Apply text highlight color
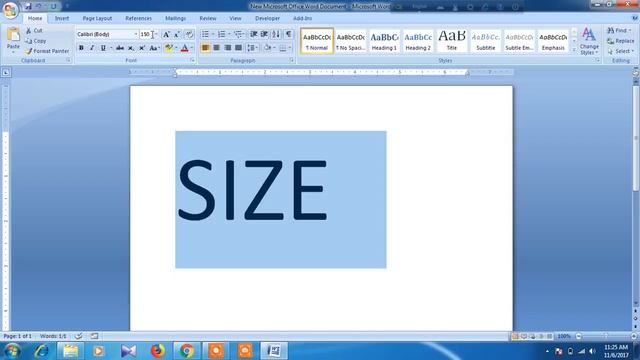The height and width of the screenshot is (360, 640). [x=168, y=48]
